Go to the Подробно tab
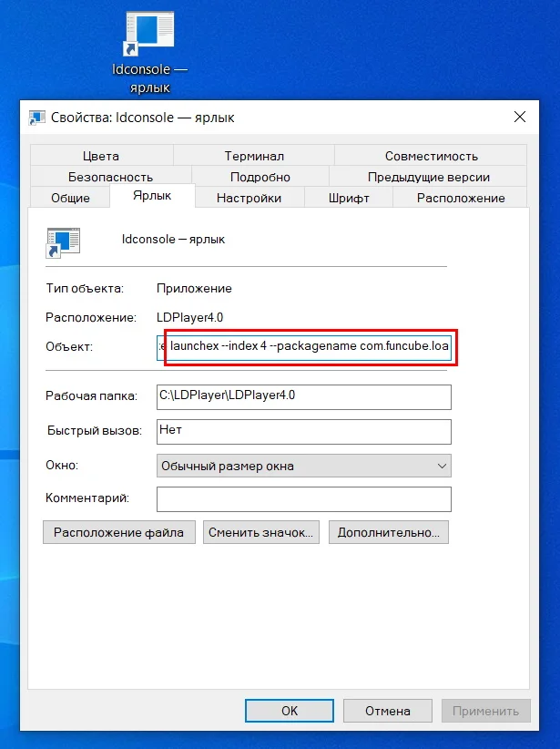Screen dimensions: 560x749 (x=260, y=177)
